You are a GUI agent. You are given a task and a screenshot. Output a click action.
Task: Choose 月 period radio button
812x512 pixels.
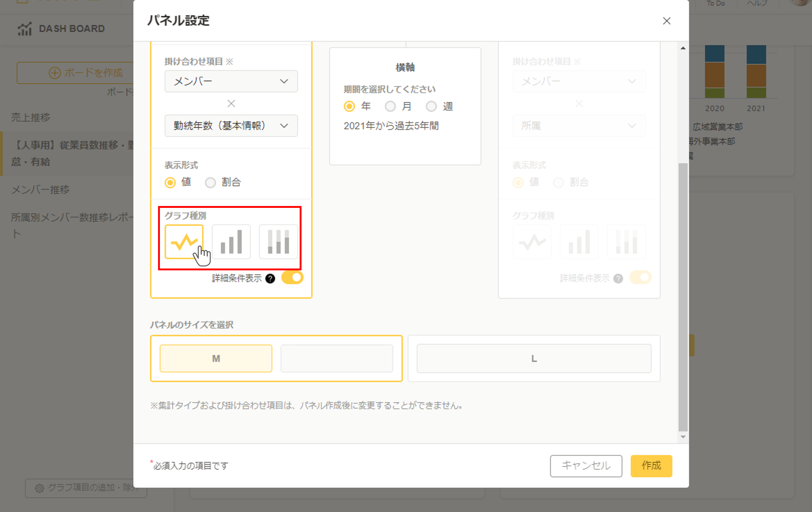tap(390, 106)
